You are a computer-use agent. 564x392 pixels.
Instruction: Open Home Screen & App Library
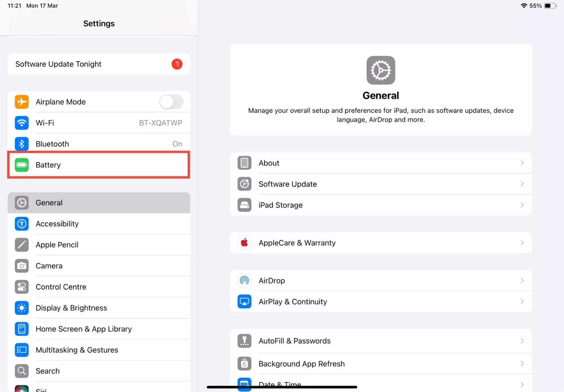[84, 329]
